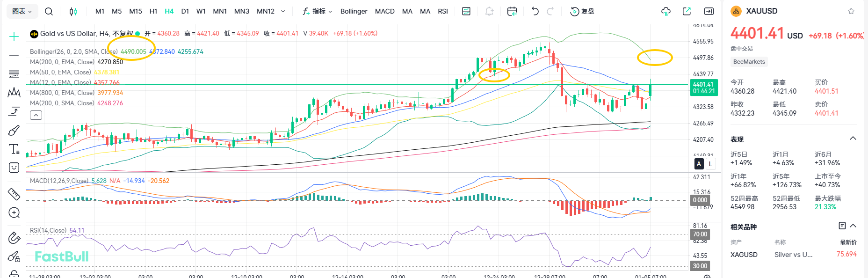Collapse the right side panel icon
Screen dimensions: 868x278
(709, 11)
